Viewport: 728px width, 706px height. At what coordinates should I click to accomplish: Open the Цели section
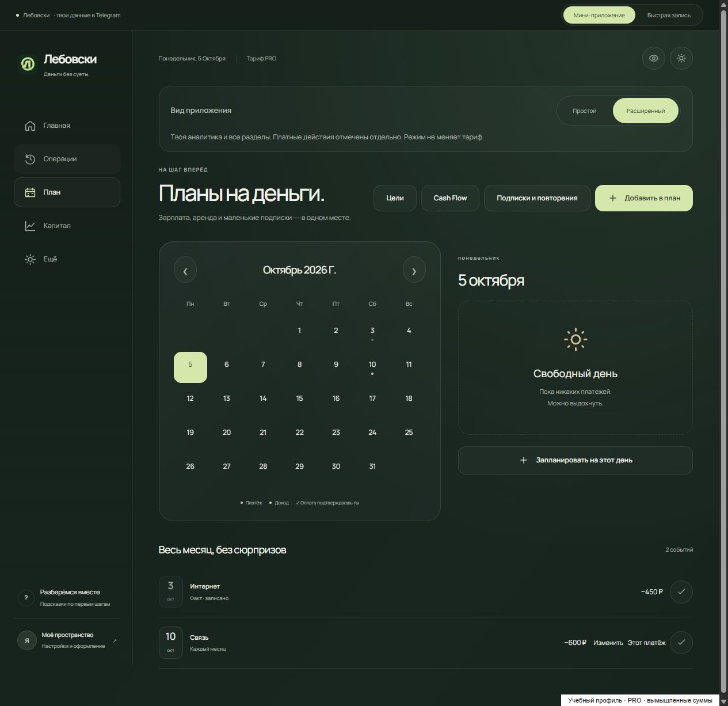tap(395, 198)
